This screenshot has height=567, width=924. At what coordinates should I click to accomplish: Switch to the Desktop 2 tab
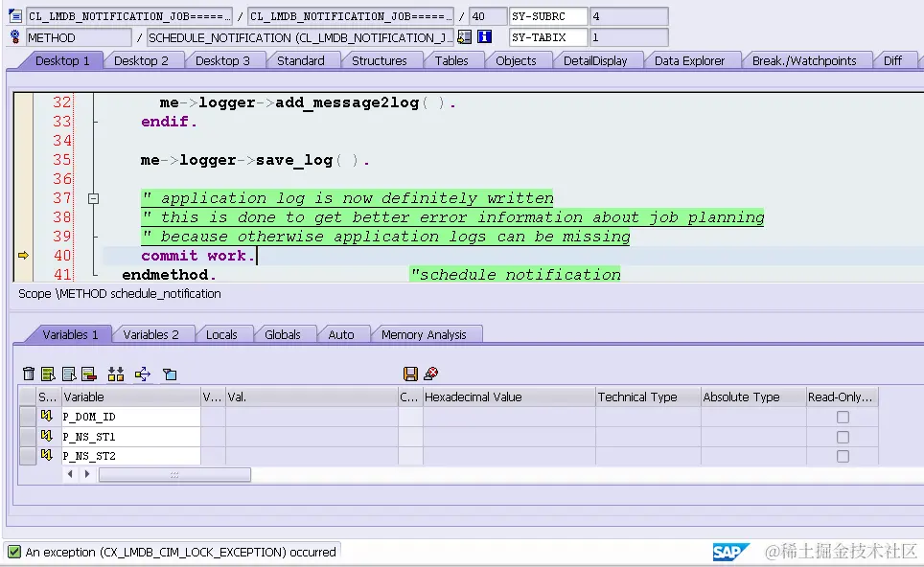point(141,60)
